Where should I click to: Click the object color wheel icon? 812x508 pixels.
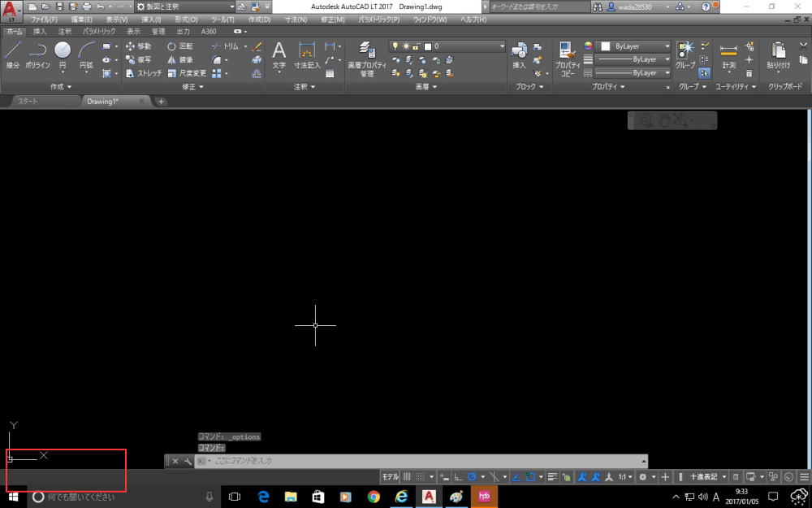click(x=588, y=46)
